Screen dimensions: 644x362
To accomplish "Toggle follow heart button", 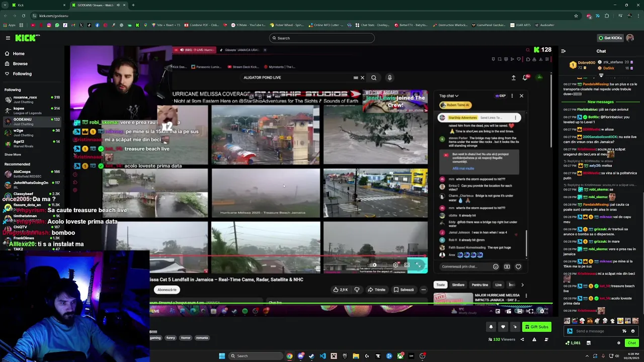I will pos(503,327).
